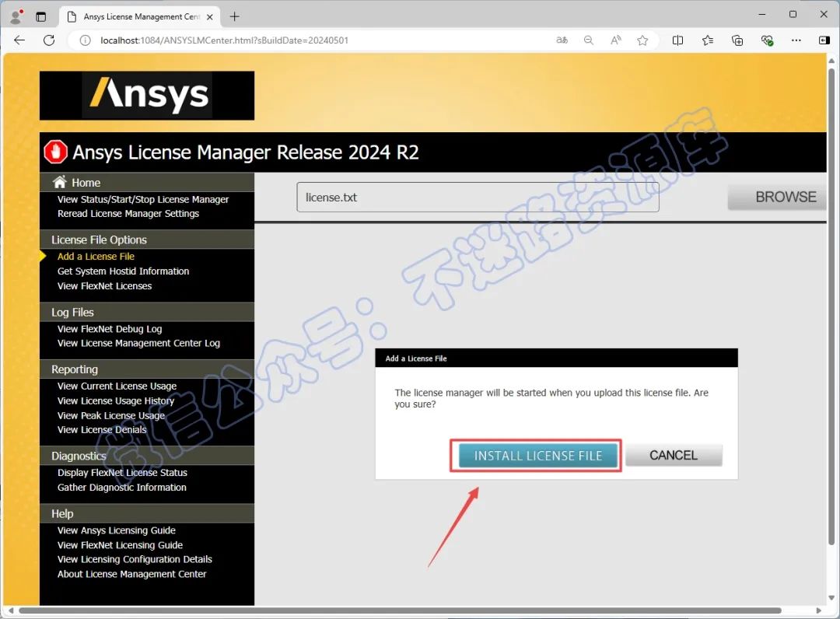The height and width of the screenshot is (619, 840).
Task: Open the Favorites list icon
Action: coord(708,40)
